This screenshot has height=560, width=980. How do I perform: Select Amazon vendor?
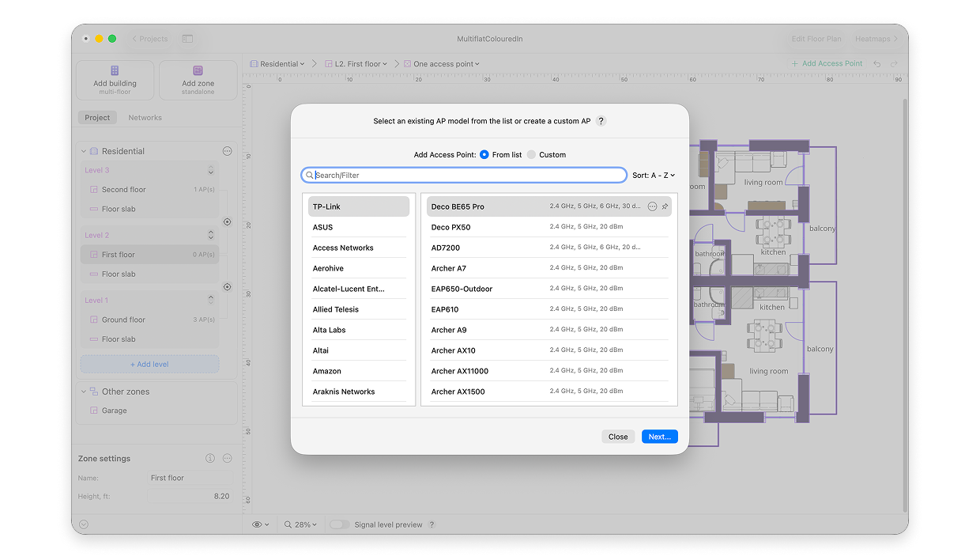click(x=359, y=371)
